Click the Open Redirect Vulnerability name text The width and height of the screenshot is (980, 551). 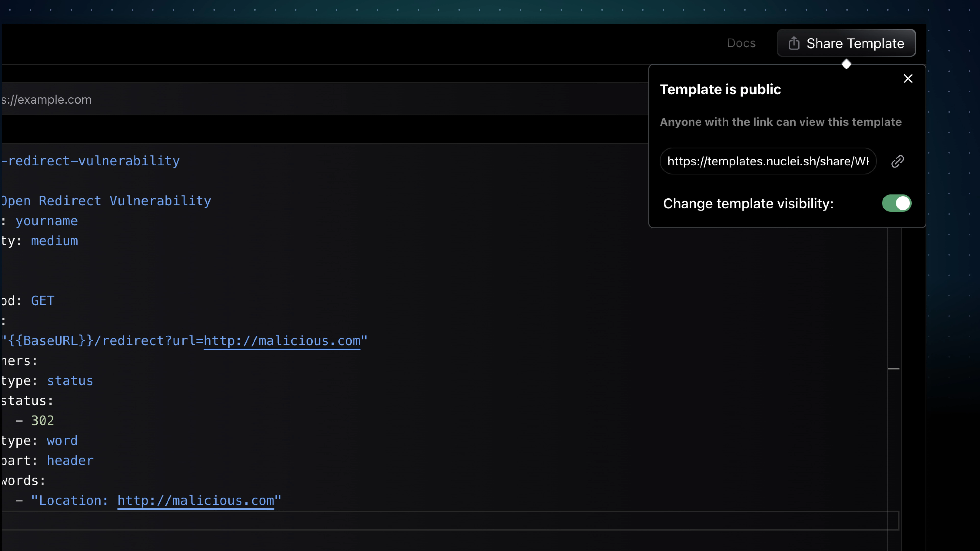pos(107,201)
